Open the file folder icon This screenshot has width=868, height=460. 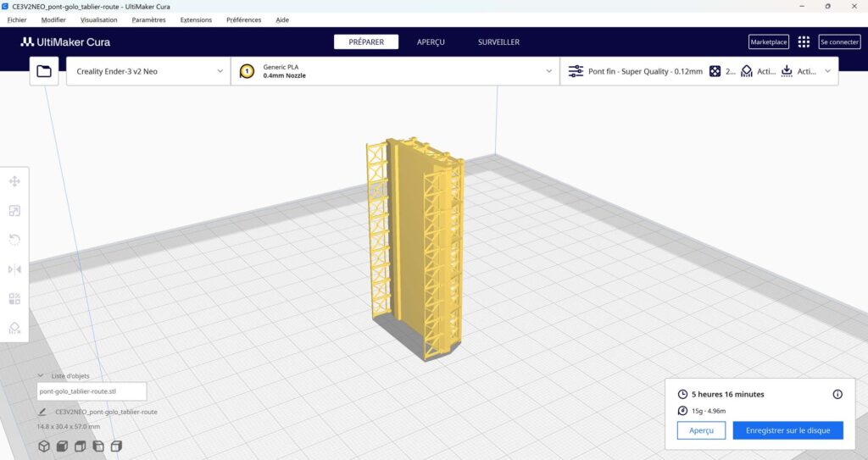[x=44, y=72]
